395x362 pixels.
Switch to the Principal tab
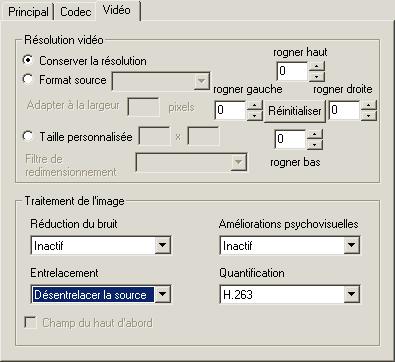(x=28, y=12)
